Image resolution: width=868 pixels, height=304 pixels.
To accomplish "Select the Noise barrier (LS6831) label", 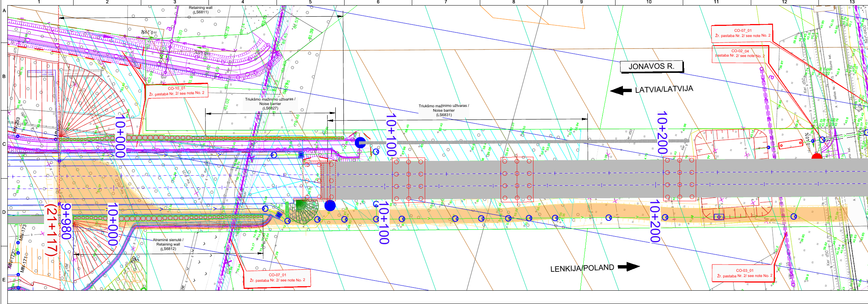I will [444, 110].
